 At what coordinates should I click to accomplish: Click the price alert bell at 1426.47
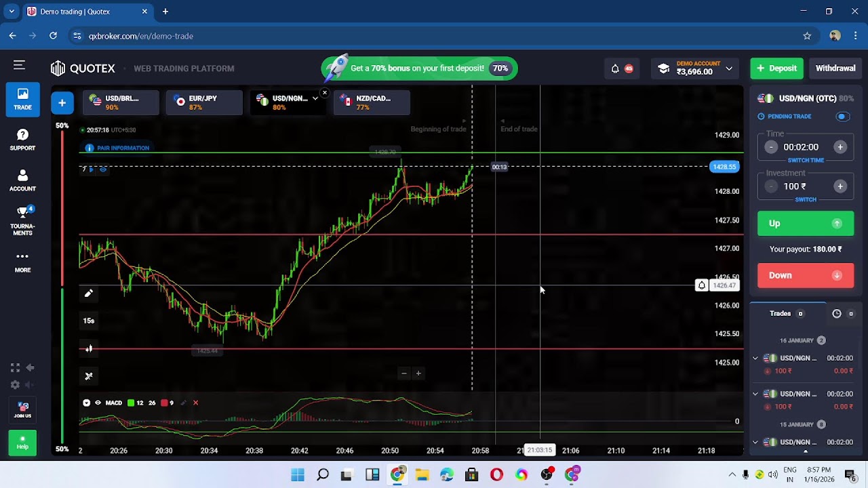coord(702,285)
